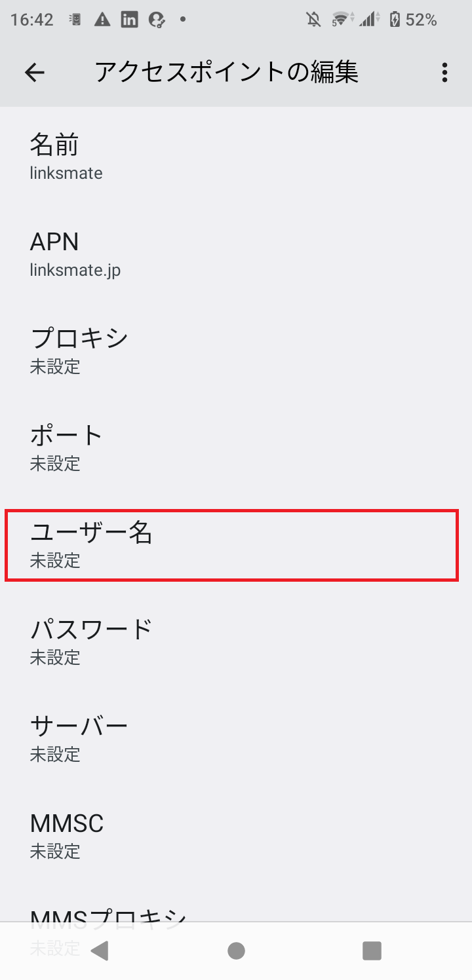Tap the recent apps square button
This screenshot has height=980, width=472.
(x=372, y=950)
